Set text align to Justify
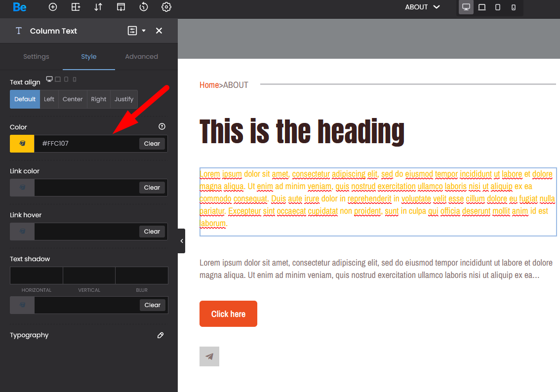Viewport: 560px width, 392px height. tap(124, 99)
